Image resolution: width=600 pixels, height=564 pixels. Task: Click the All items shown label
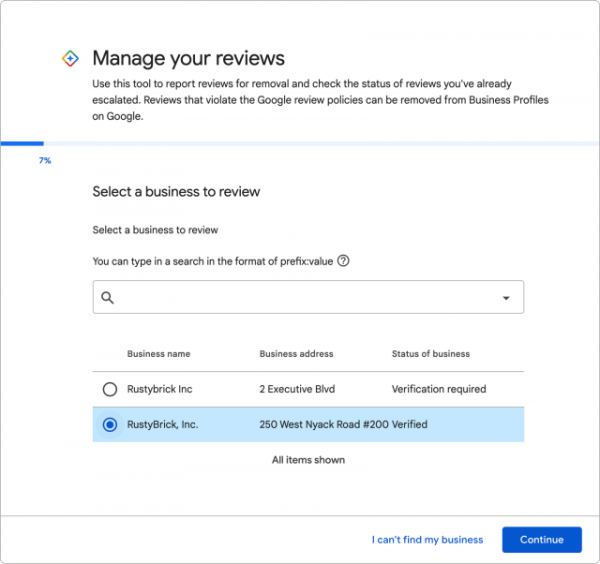[308, 460]
